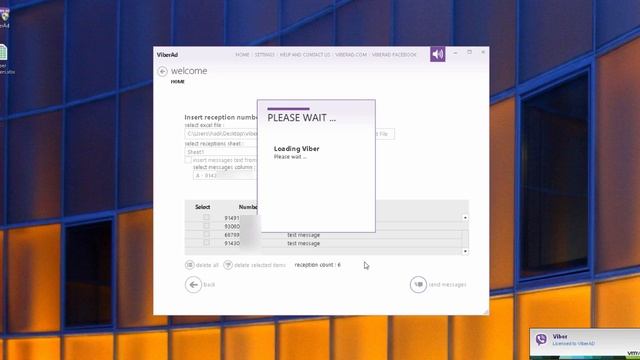The height and width of the screenshot is (360, 640).
Task: Click the Number column header
Action: coord(248,207)
